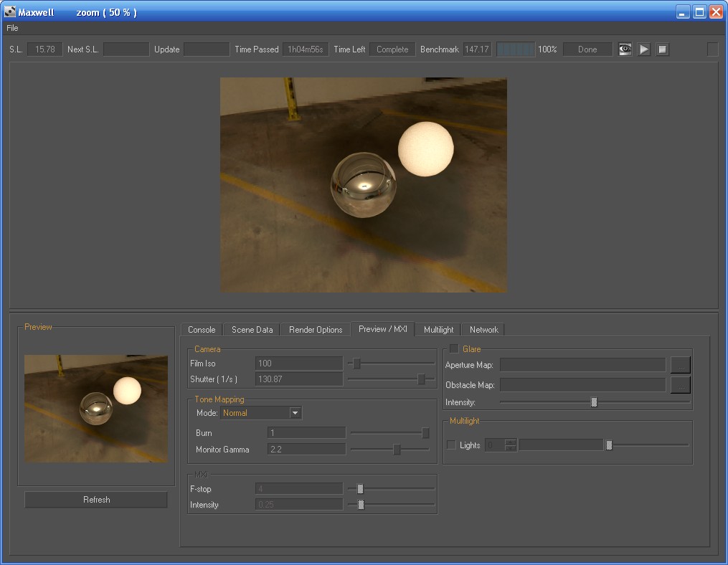728x565 pixels.
Task: Click the Burn value field
Action: point(306,432)
